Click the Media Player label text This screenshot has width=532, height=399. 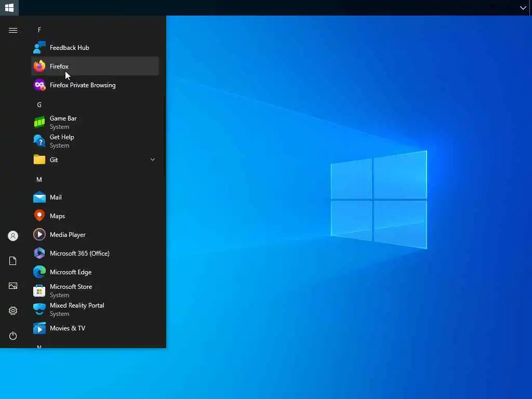click(x=68, y=235)
